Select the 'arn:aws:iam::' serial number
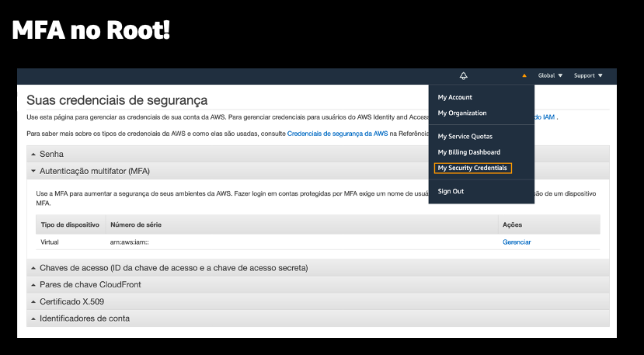The image size is (644, 355). point(130,242)
